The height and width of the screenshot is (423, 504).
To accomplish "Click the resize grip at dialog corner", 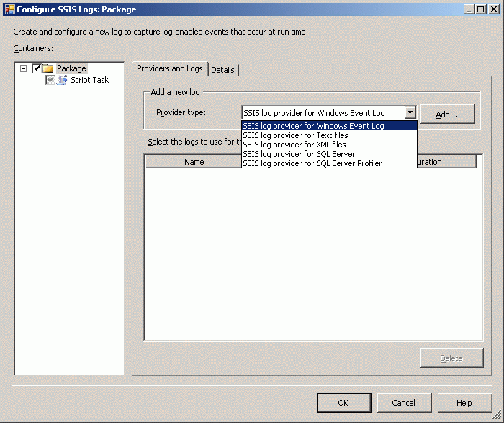I will click(497, 416).
